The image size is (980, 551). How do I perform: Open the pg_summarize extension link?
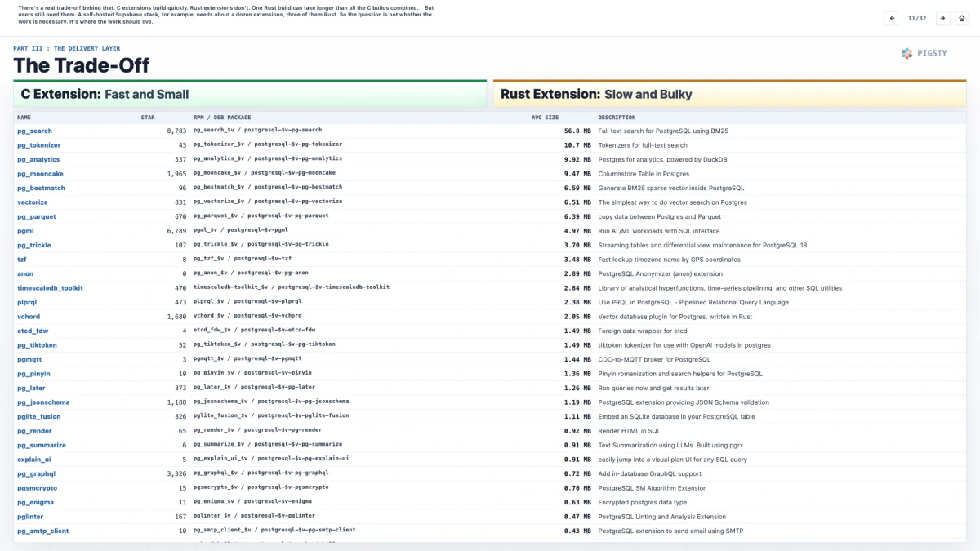[x=42, y=445]
